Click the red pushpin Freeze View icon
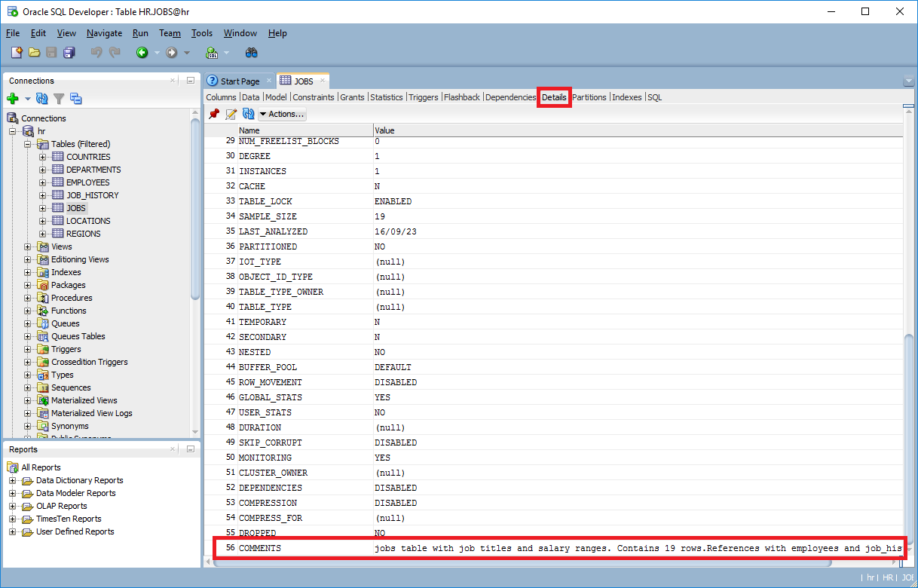 [214, 114]
